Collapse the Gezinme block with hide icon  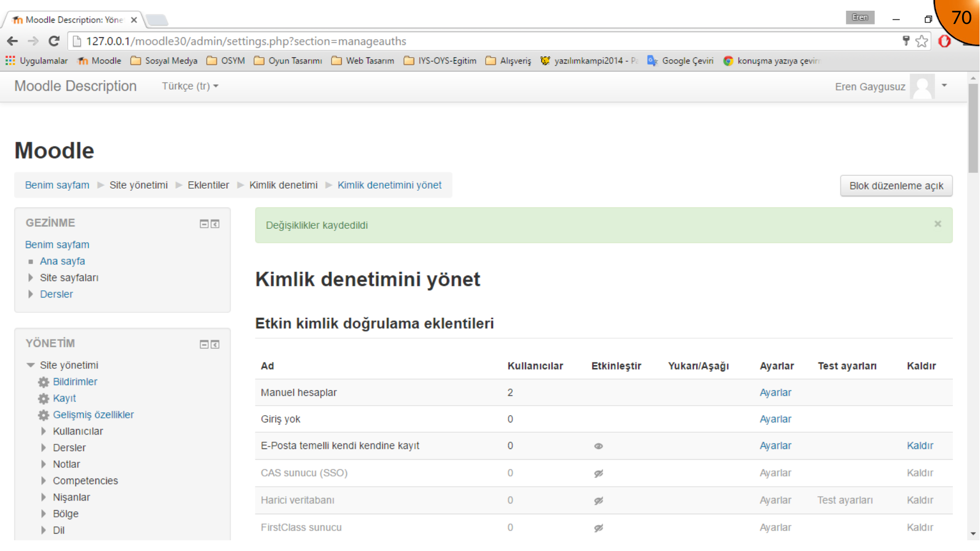(204, 224)
